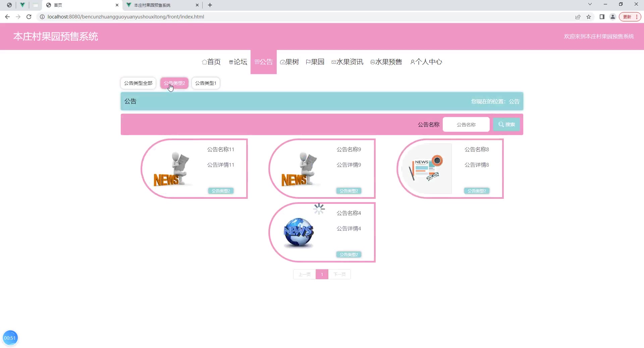
Task: Open the browser profile avatar icon
Action: 613,17
